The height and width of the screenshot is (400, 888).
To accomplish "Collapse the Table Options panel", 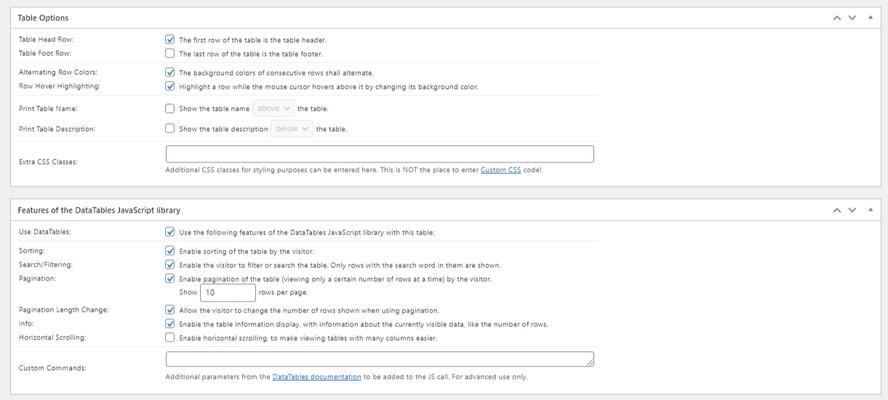I will pos(870,18).
